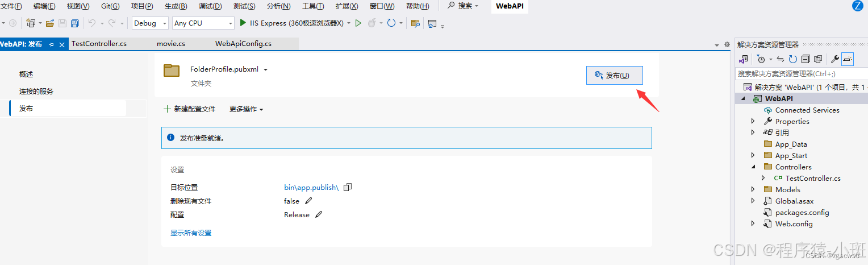
Task: Click the Start Without Debugging outline play icon
Action: coord(358,23)
